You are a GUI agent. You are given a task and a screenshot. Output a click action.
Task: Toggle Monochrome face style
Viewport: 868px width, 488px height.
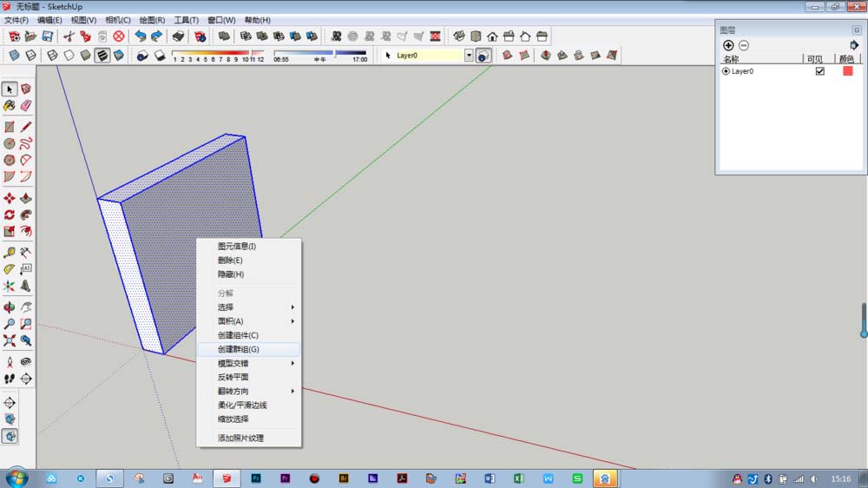[x=118, y=56]
